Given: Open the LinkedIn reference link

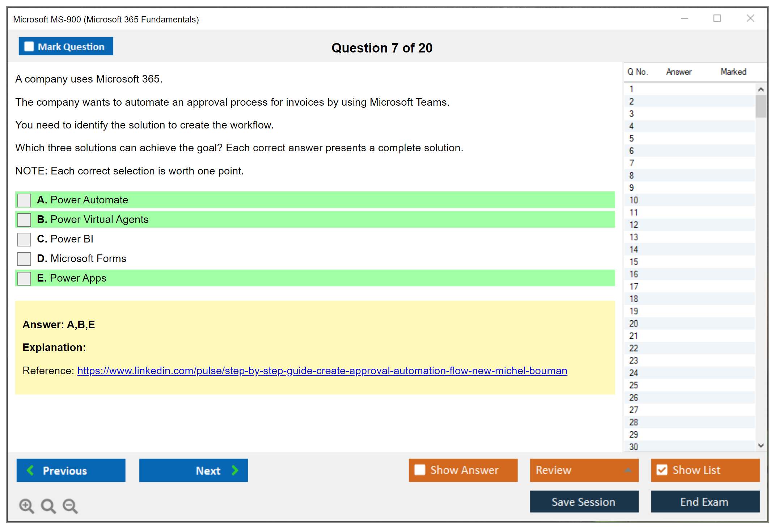Looking at the screenshot, I should (x=322, y=371).
